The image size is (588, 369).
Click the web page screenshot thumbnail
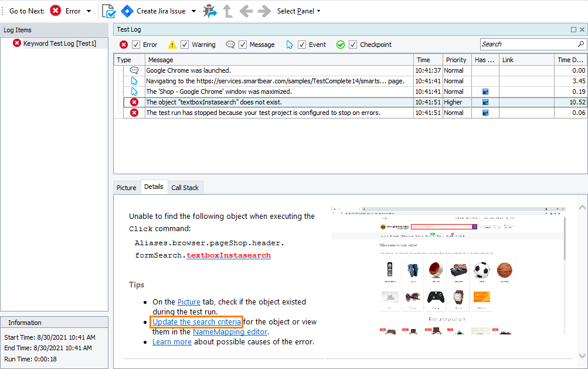(448, 271)
